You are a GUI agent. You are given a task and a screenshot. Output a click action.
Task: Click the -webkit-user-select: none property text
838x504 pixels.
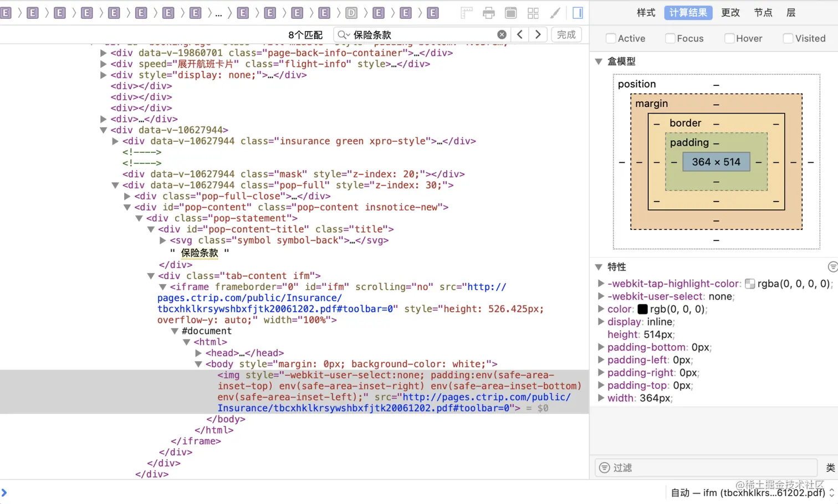tap(671, 296)
